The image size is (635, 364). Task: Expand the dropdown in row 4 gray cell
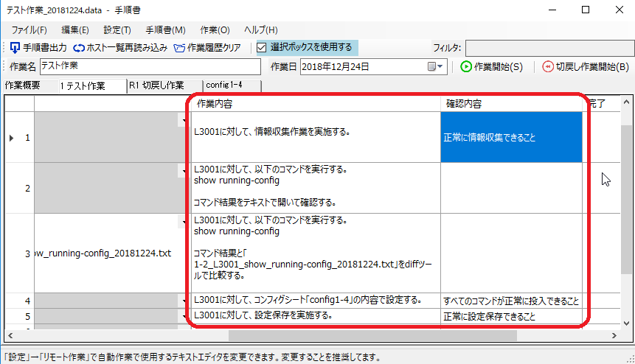point(181,301)
